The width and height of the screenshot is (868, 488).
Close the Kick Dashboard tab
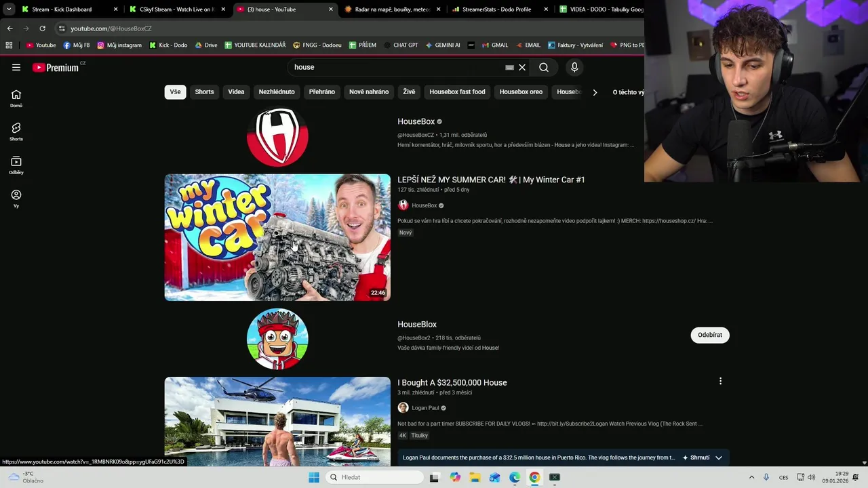[x=115, y=9]
